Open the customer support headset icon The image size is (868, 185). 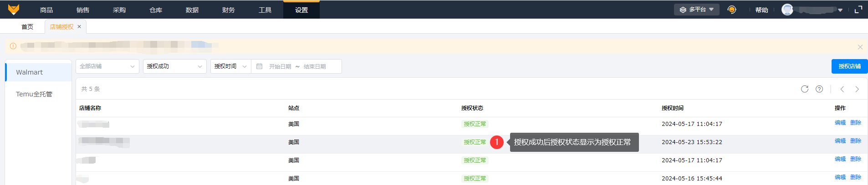pyautogui.click(x=732, y=10)
